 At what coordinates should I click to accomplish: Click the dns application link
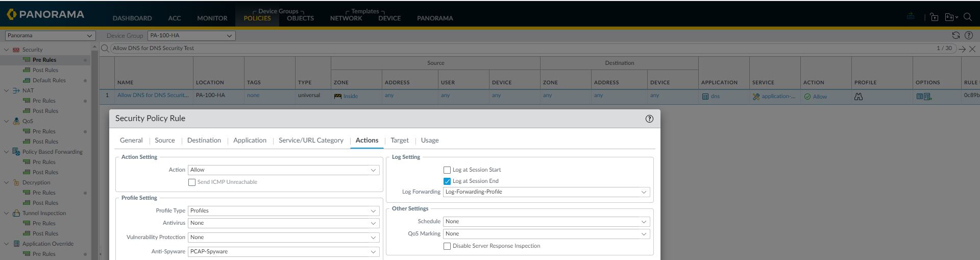(x=715, y=96)
